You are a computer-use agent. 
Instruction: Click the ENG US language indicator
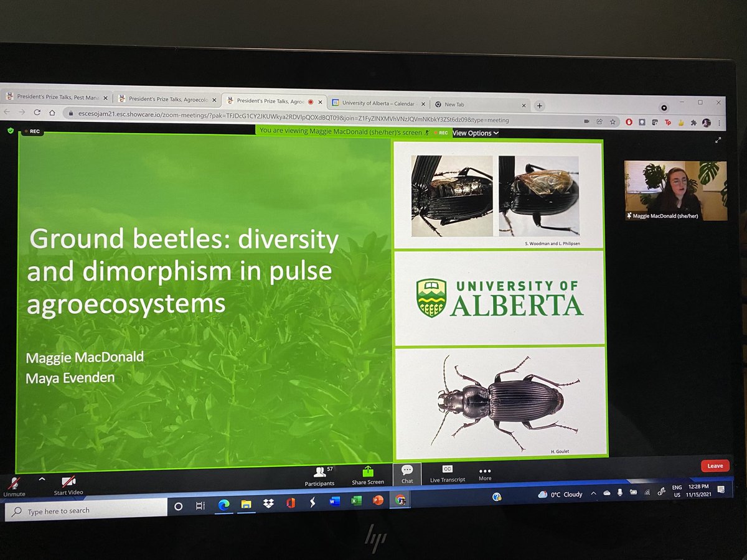coord(676,491)
